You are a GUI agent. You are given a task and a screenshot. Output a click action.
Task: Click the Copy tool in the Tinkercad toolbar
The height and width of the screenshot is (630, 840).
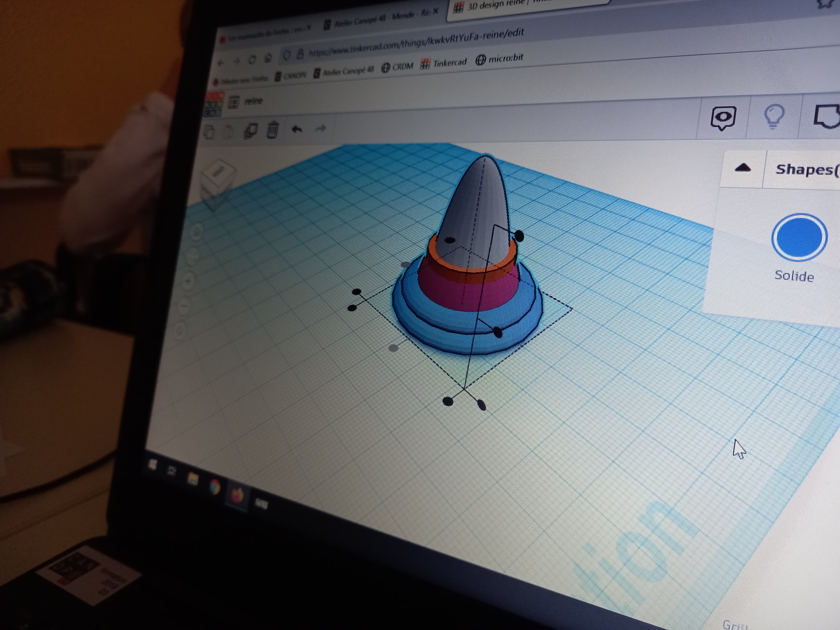click(210, 132)
